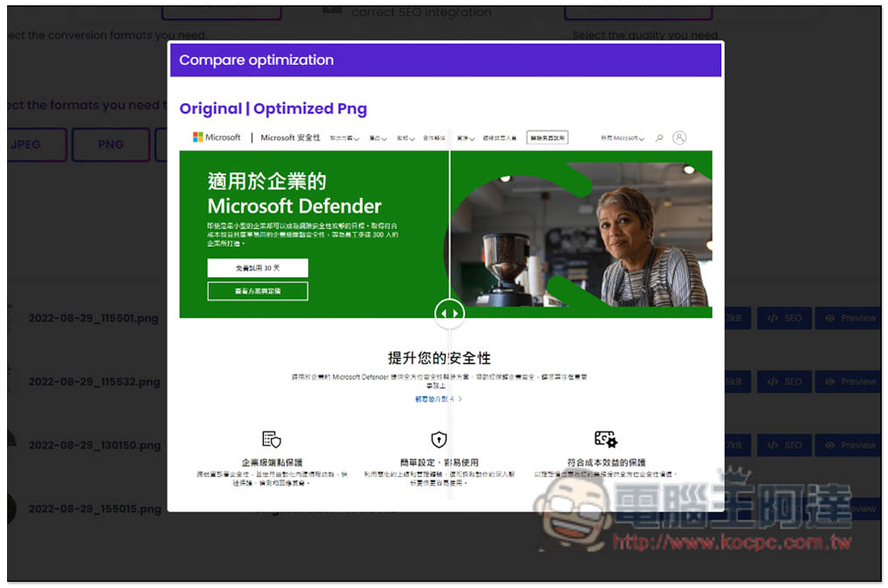The image size is (888, 588).
Task: Open the 所有 Microsoft dropdown in the preview
Action: click(x=622, y=138)
